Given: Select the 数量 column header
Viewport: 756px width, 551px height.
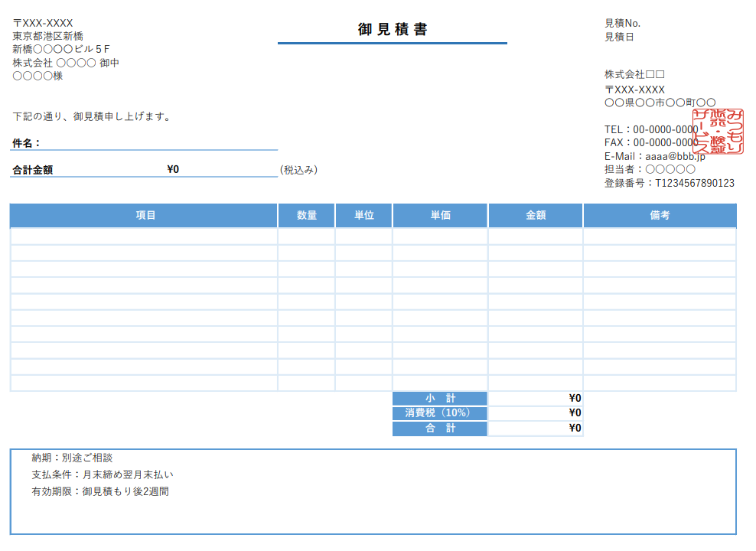Looking at the screenshot, I should point(307,216).
